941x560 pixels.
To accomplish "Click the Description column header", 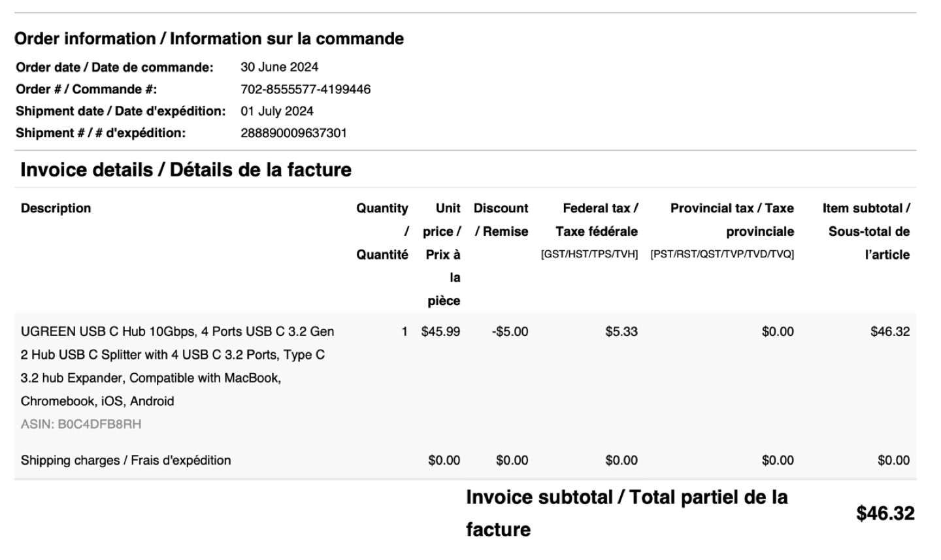I will click(x=56, y=208).
